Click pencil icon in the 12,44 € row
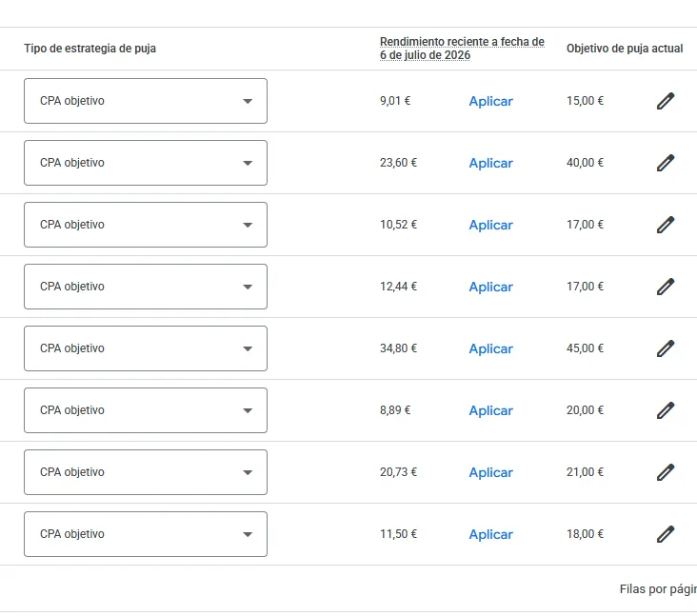This screenshot has width=697, height=616. click(x=666, y=287)
